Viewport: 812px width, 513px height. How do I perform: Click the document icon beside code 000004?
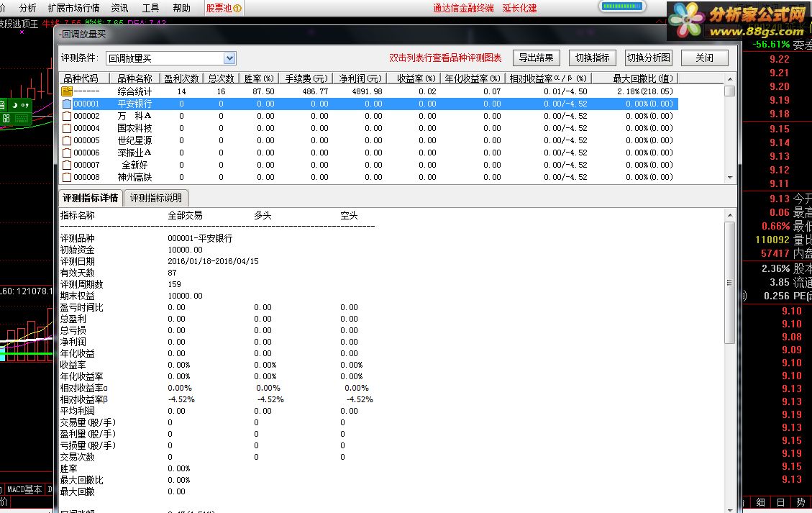point(67,128)
